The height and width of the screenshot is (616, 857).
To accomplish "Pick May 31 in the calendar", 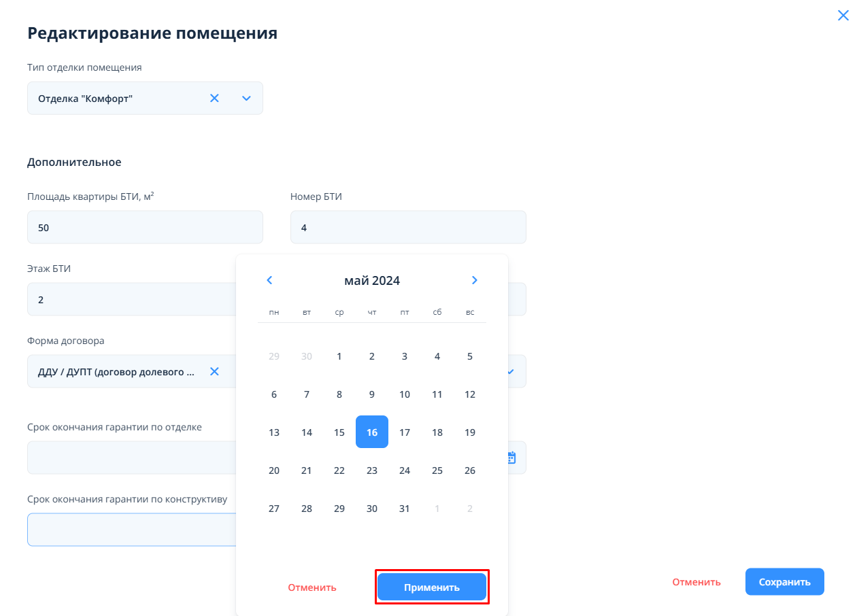I will click(405, 509).
